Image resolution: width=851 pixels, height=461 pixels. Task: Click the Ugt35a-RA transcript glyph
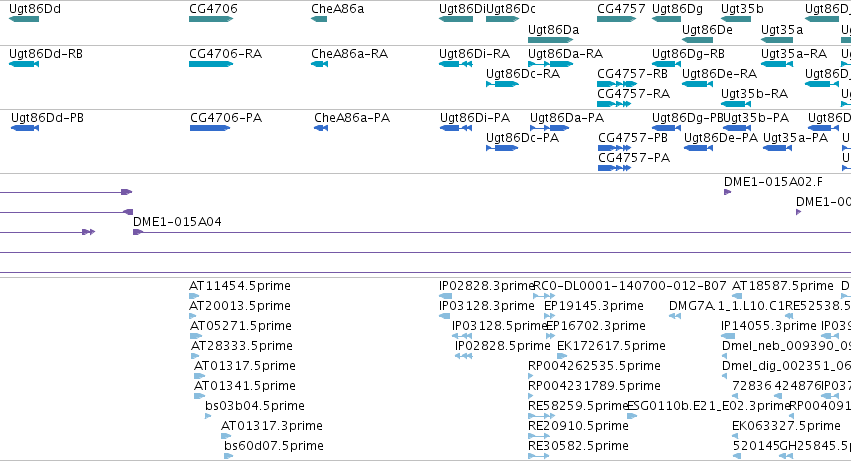click(x=777, y=64)
